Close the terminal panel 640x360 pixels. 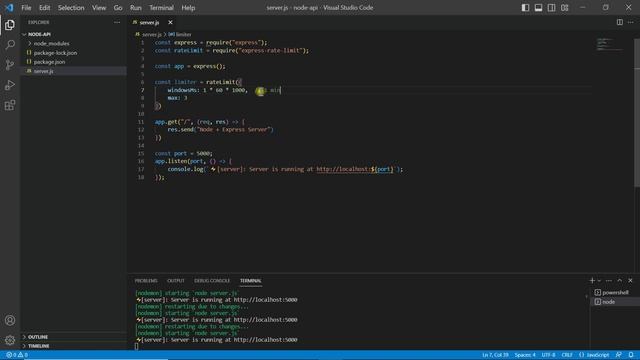(630, 280)
